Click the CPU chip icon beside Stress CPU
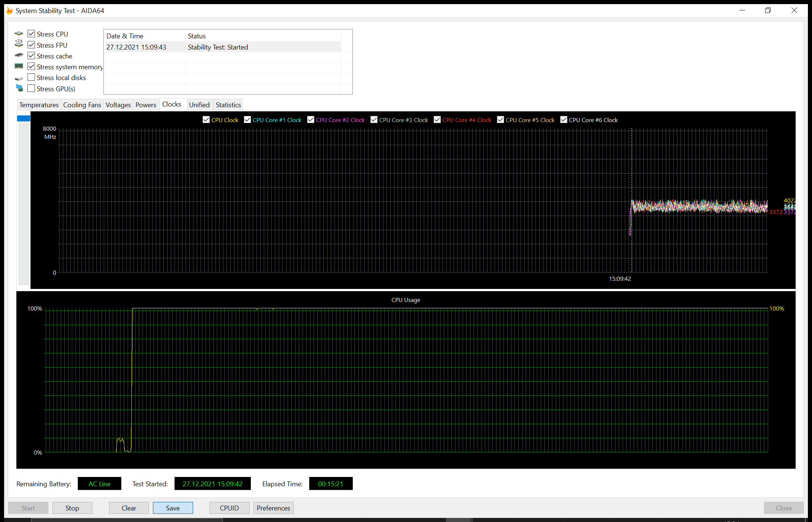 point(19,34)
